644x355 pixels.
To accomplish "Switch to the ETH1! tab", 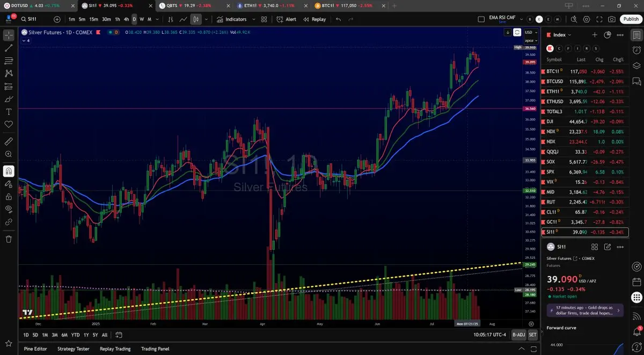I will [271, 5].
